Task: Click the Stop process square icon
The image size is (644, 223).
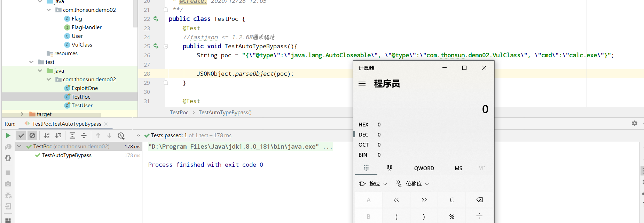Action: [8, 173]
